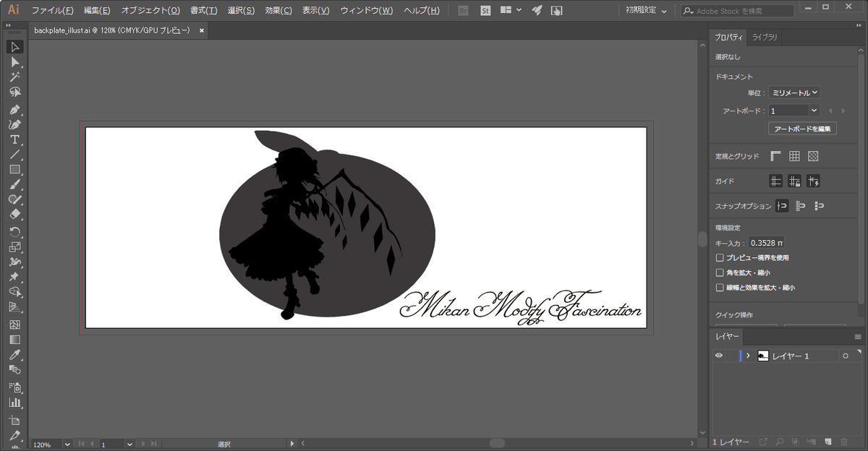Select the Pen tool

[x=14, y=110]
